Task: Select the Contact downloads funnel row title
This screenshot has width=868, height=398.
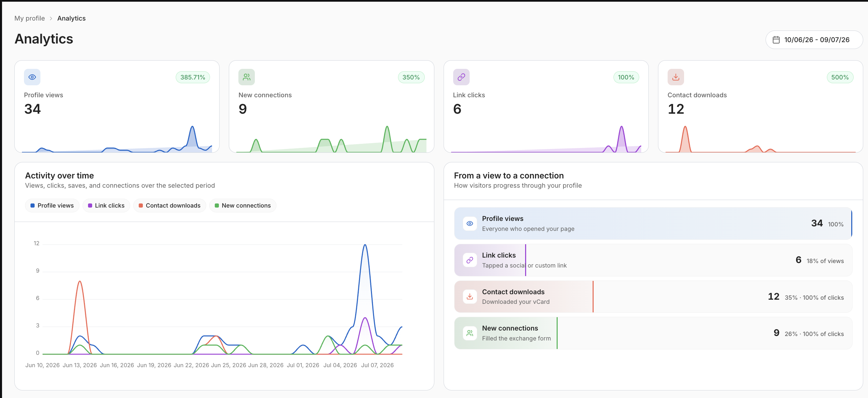Action: pyautogui.click(x=513, y=292)
